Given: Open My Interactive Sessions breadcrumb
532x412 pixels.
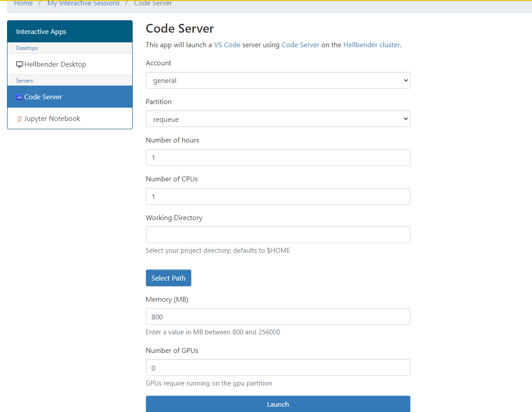Looking at the screenshot, I should [83, 4].
